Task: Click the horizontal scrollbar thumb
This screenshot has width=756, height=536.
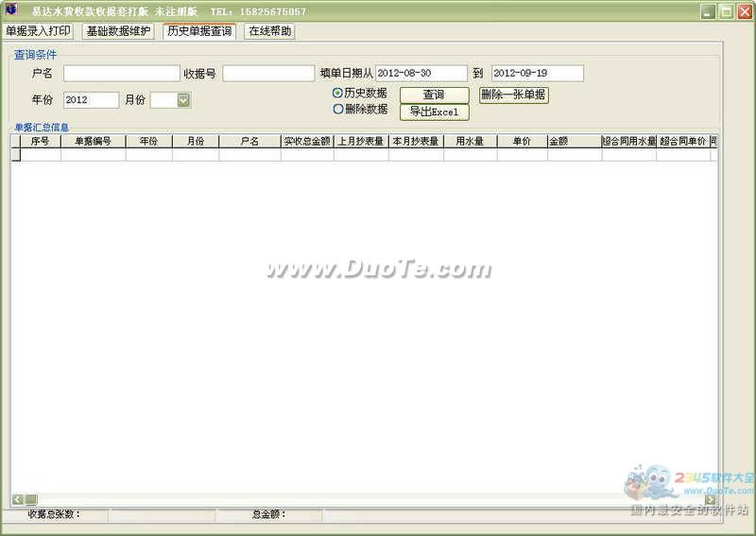Action: (31, 499)
